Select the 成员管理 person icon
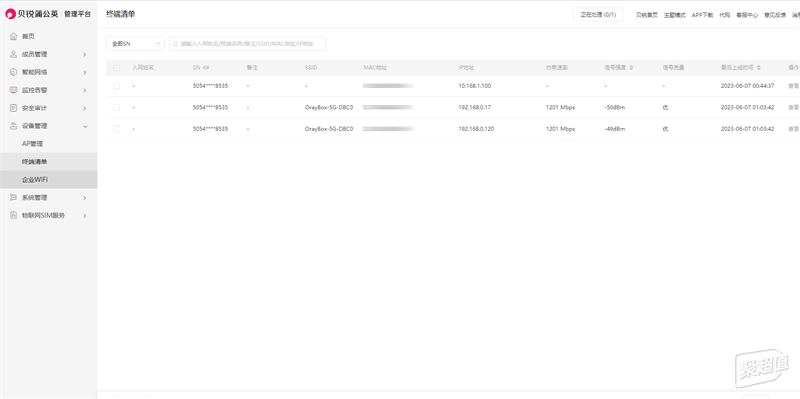800x399 pixels. pos(13,54)
